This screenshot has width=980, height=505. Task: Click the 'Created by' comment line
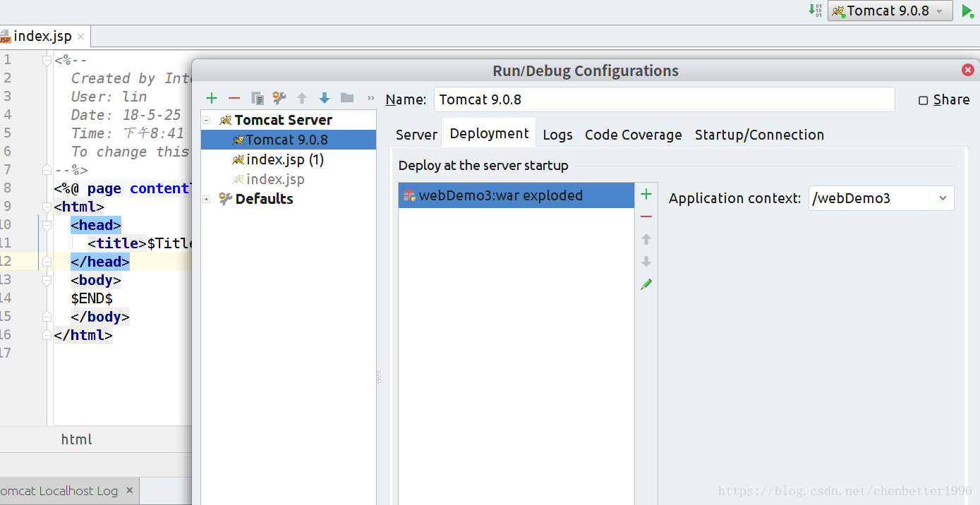131,78
